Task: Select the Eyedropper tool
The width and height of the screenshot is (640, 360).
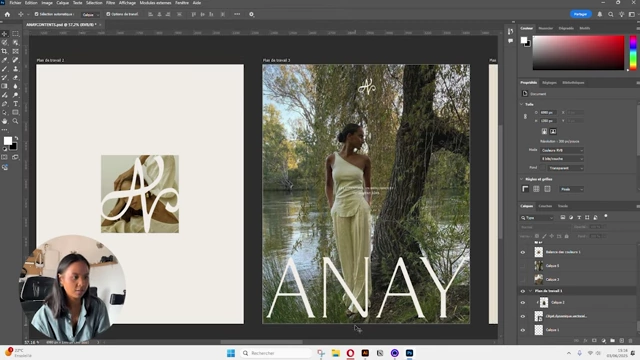Action: (4, 60)
